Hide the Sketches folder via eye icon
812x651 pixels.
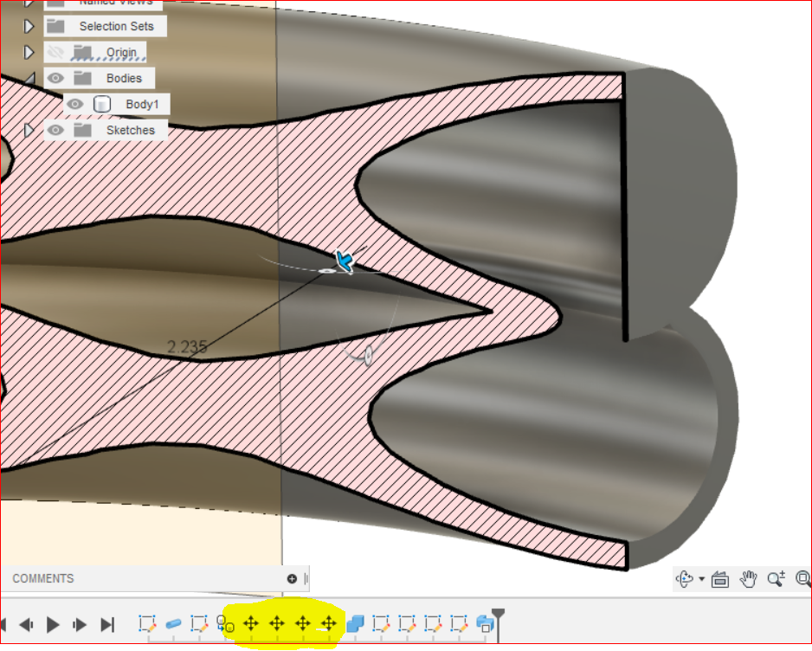click(x=55, y=130)
